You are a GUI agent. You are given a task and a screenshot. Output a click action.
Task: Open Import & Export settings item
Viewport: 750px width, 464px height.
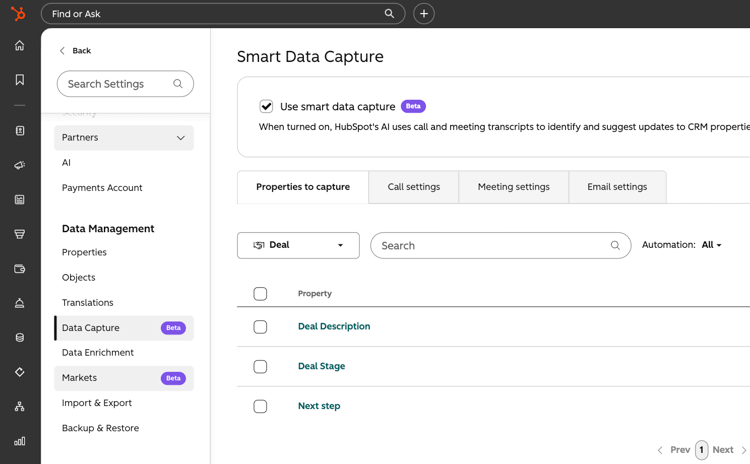(x=97, y=403)
